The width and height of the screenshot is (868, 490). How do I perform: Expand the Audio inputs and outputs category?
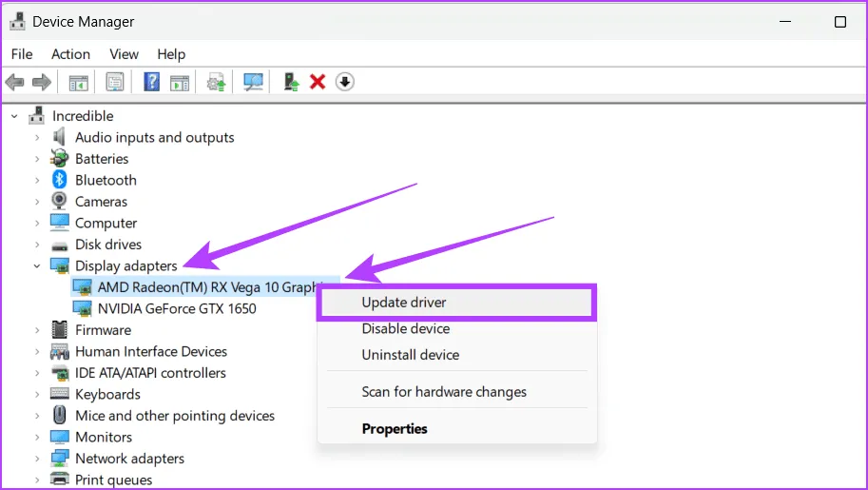coord(37,138)
